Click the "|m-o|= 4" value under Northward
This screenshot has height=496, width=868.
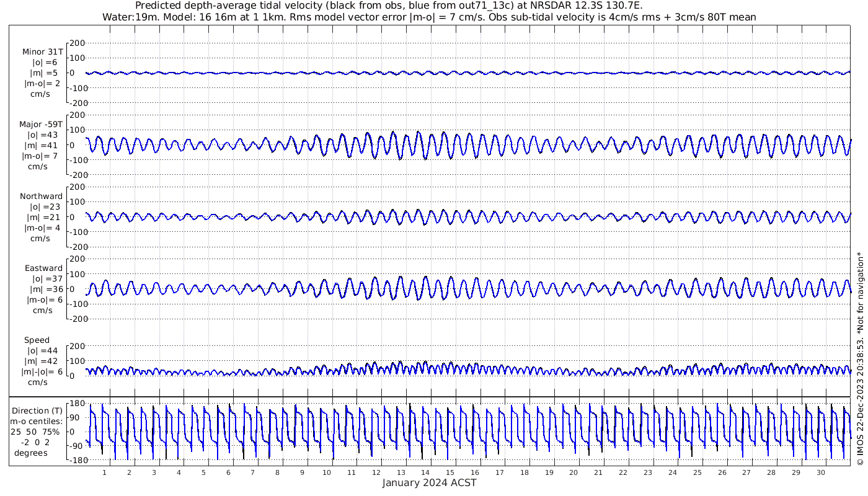point(42,228)
